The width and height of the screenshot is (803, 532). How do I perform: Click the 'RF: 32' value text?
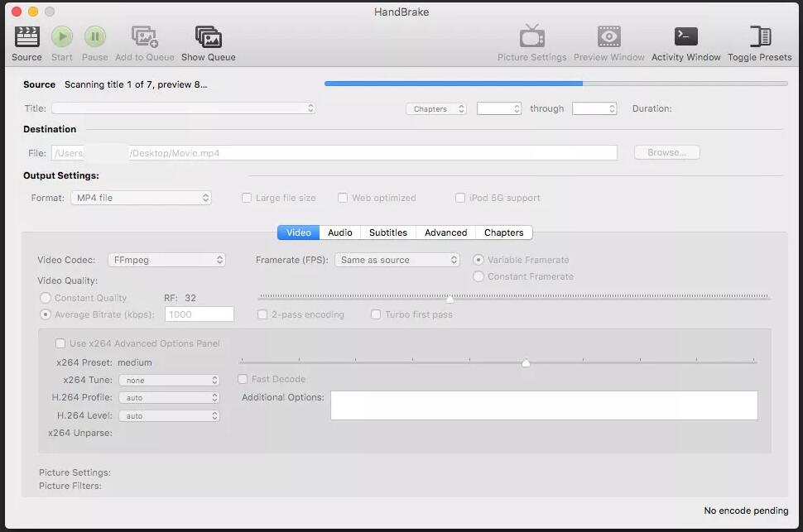pos(180,298)
